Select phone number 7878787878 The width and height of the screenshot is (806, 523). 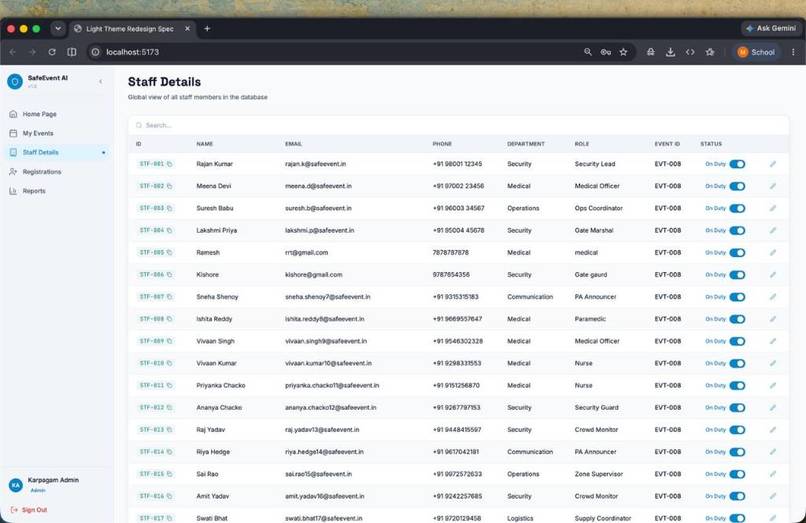(x=450, y=253)
